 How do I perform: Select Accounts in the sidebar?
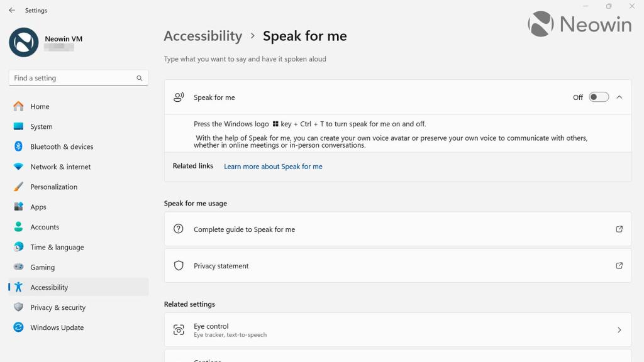pos(78,227)
